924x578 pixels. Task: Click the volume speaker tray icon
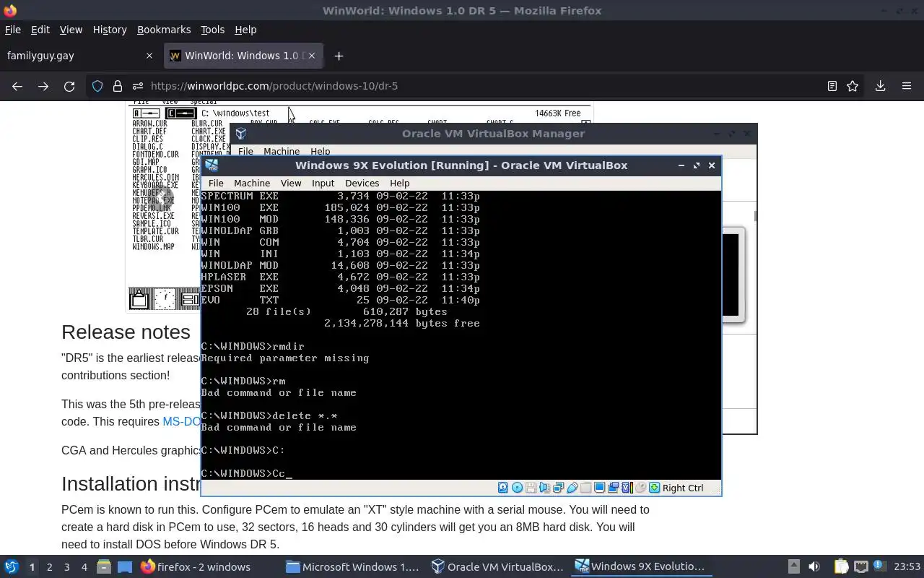814,567
